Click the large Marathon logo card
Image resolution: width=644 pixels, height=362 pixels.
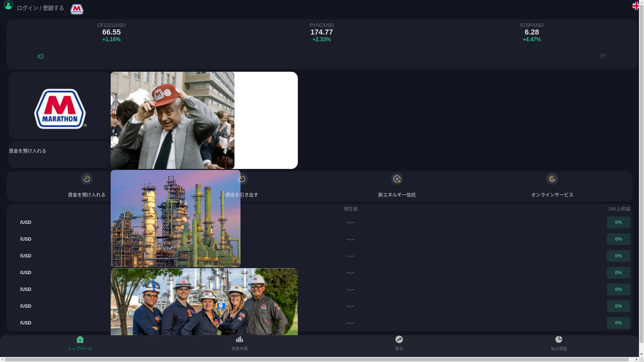coord(60,105)
